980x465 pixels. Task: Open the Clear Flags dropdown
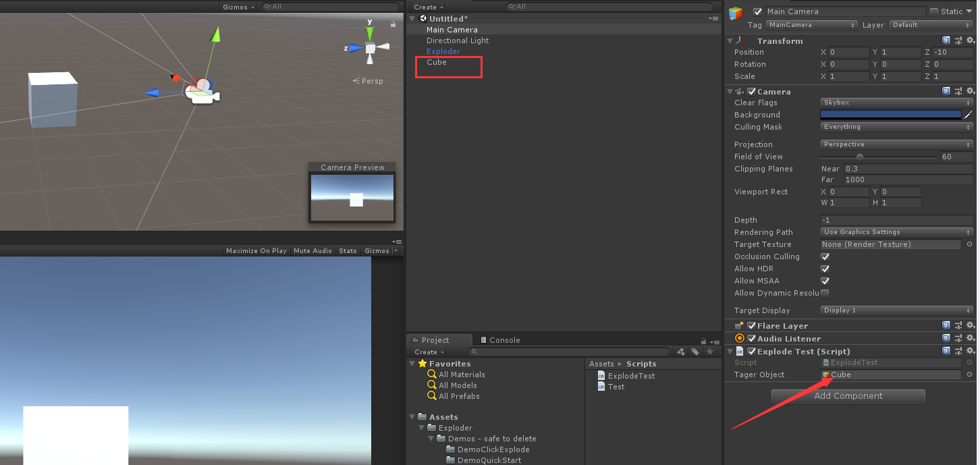(896, 102)
